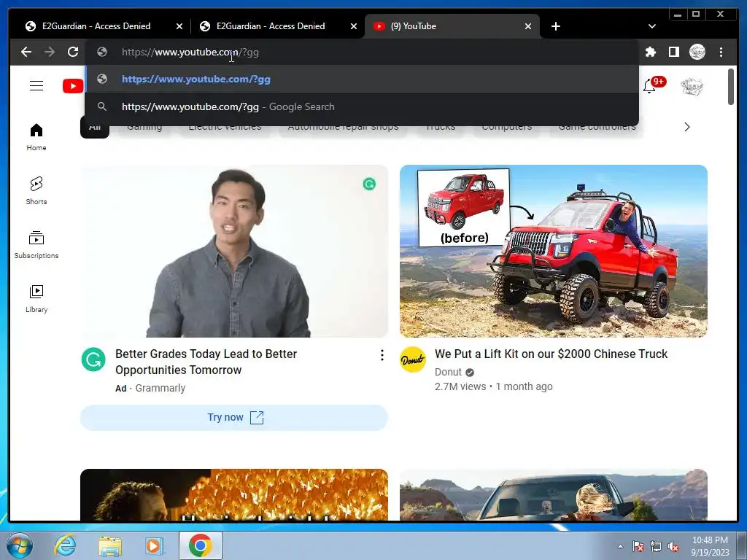This screenshot has height=560, width=747.
Task: Go back using the browser back arrow
Action: click(x=26, y=52)
